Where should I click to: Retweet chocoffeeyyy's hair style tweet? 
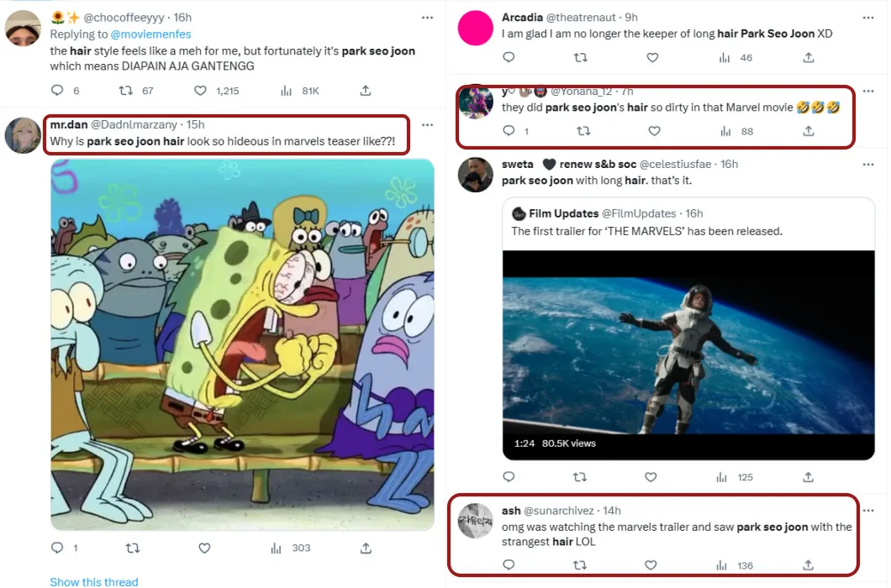coord(125,91)
